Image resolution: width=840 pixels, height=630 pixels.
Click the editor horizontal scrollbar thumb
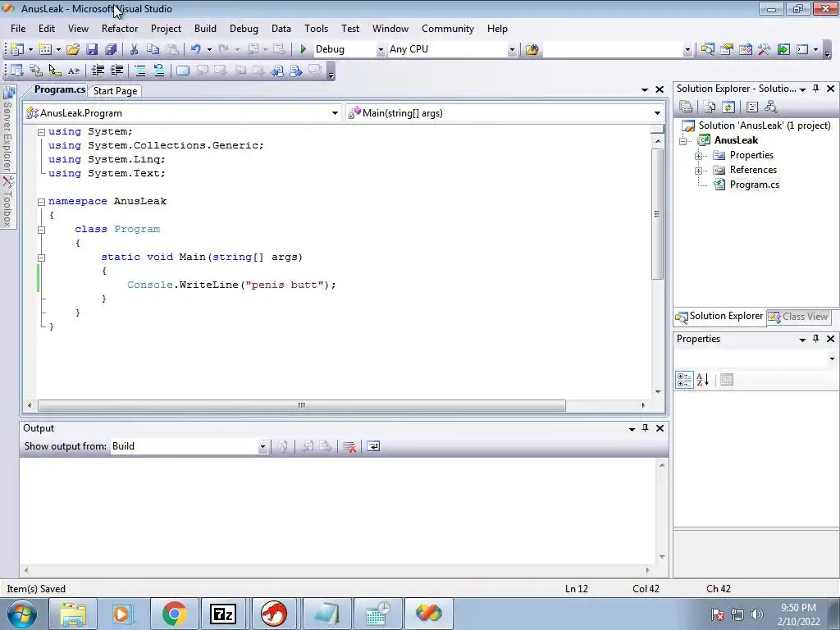click(x=302, y=405)
